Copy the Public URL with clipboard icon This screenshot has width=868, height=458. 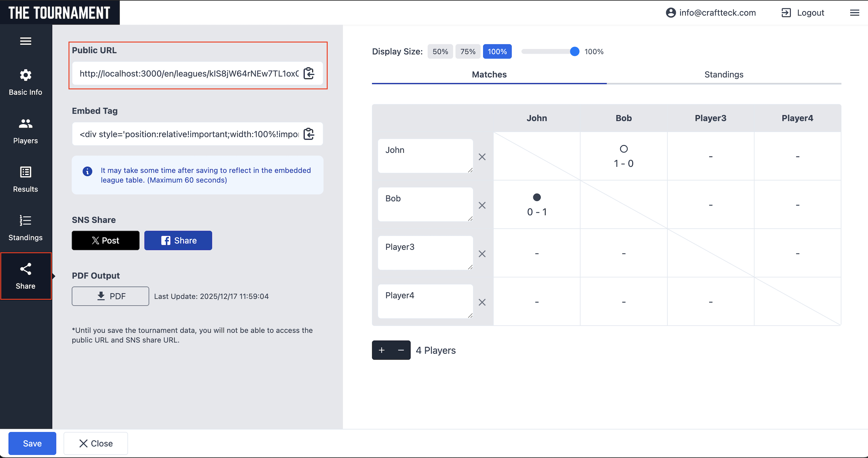point(309,73)
